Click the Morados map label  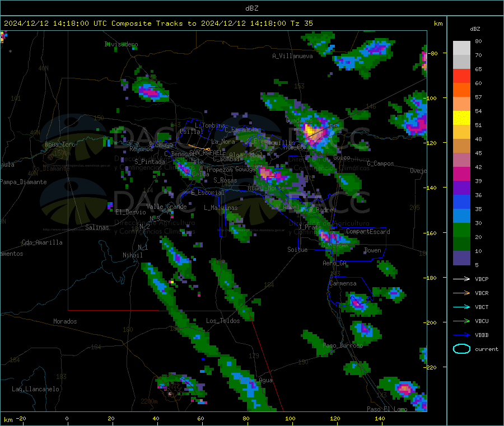[x=65, y=321]
